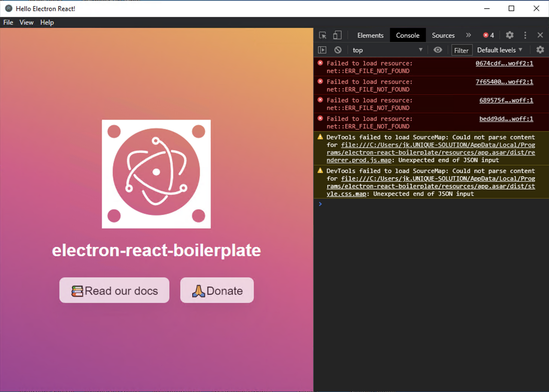Viewport: 549px width, 392px height.
Task: Toggle the device toolbar icon
Action: [x=338, y=35]
